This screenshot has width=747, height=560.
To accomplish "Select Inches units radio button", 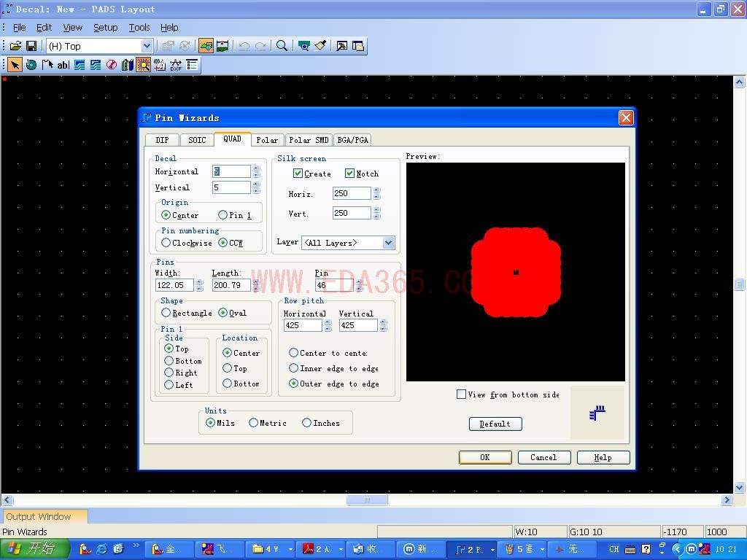I will (307, 422).
